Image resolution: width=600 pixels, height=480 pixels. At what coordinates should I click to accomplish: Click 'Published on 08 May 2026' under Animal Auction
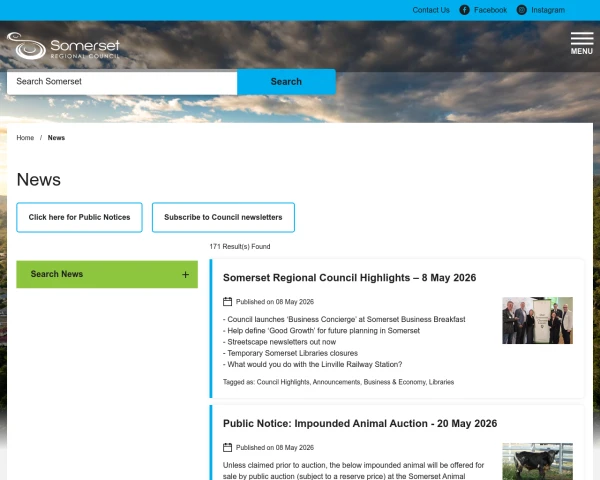coord(275,447)
